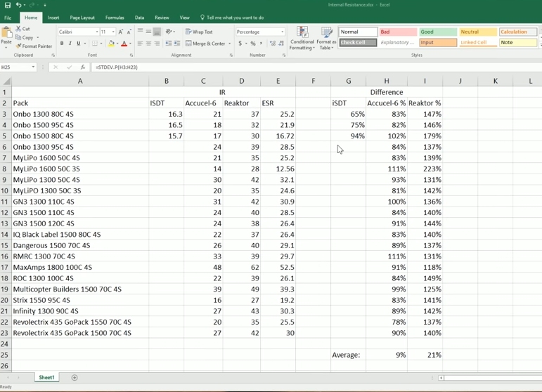This screenshot has width=542, height=392.
Task: Open the Font dialog launcher
Action: (131, 55)
